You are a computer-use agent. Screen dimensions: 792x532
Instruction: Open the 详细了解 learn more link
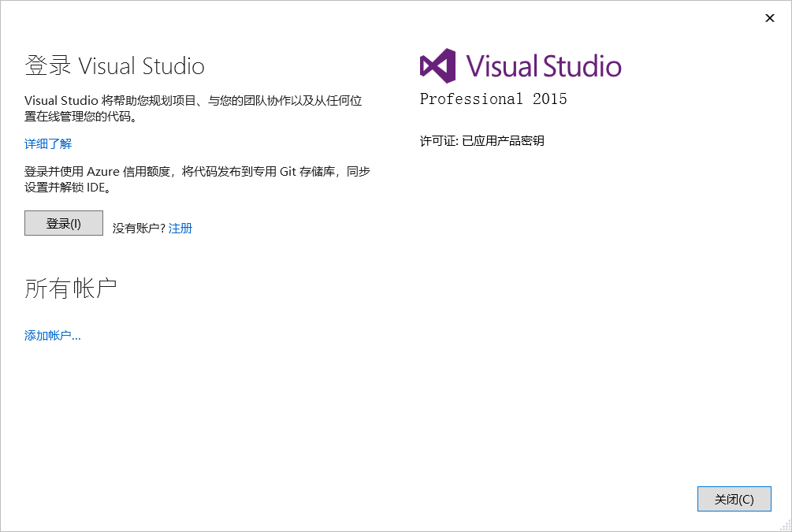click(48, 144)
